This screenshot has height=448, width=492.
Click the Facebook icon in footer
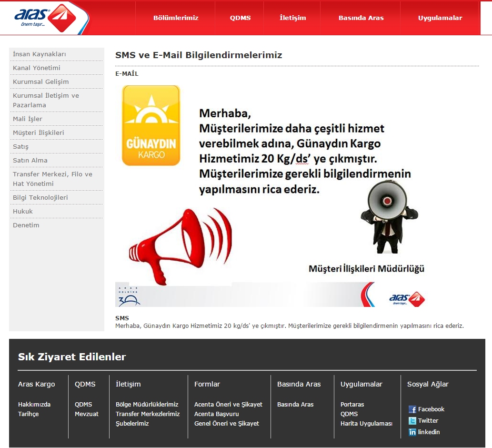[412, 409]
